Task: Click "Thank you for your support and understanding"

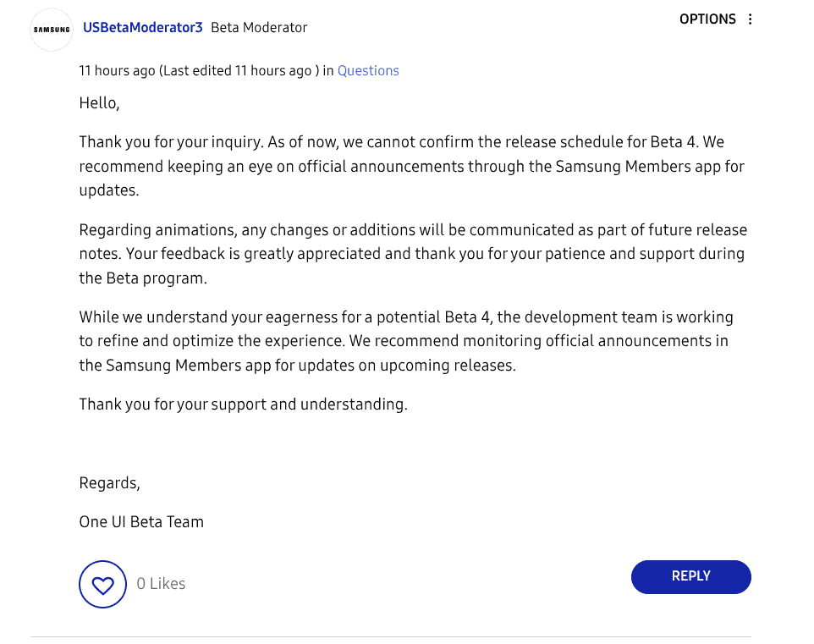Action: (243, 405)
